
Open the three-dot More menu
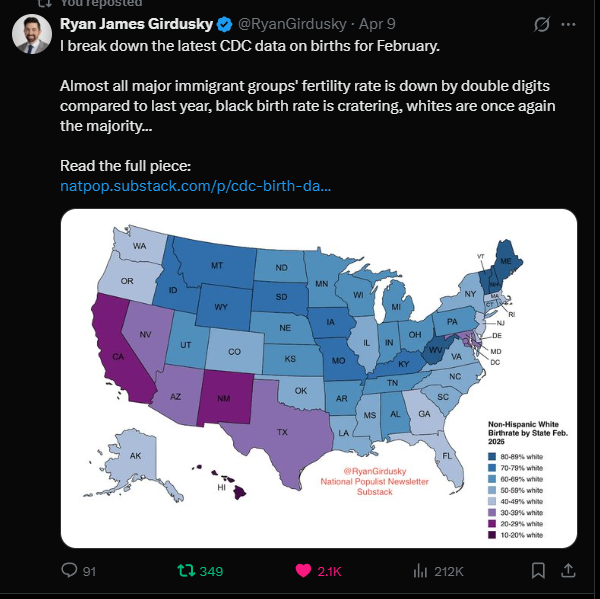(x=570, y=23)
